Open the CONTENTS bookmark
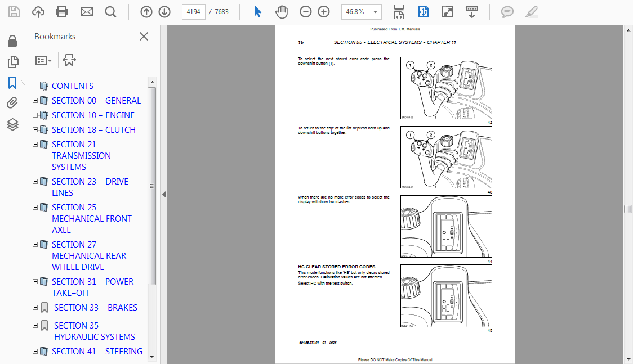The width and height of the screenshot is (633, 364). point(72,86)
